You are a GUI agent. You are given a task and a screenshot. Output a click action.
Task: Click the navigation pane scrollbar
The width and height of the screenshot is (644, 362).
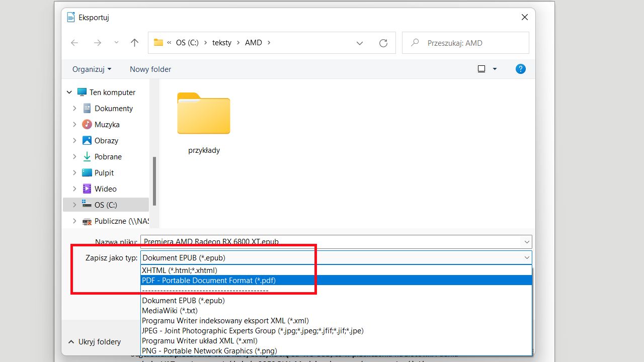point(154,181)
